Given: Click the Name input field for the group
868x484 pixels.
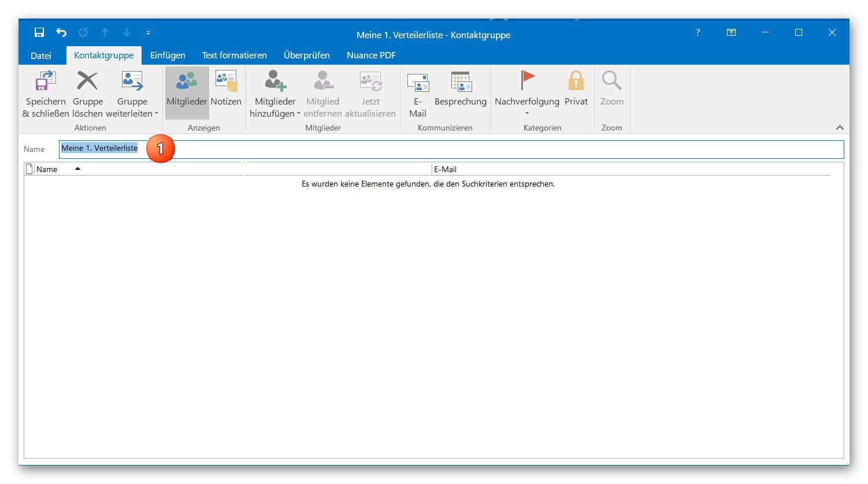Looking at the screenshot, I should 451,149.
